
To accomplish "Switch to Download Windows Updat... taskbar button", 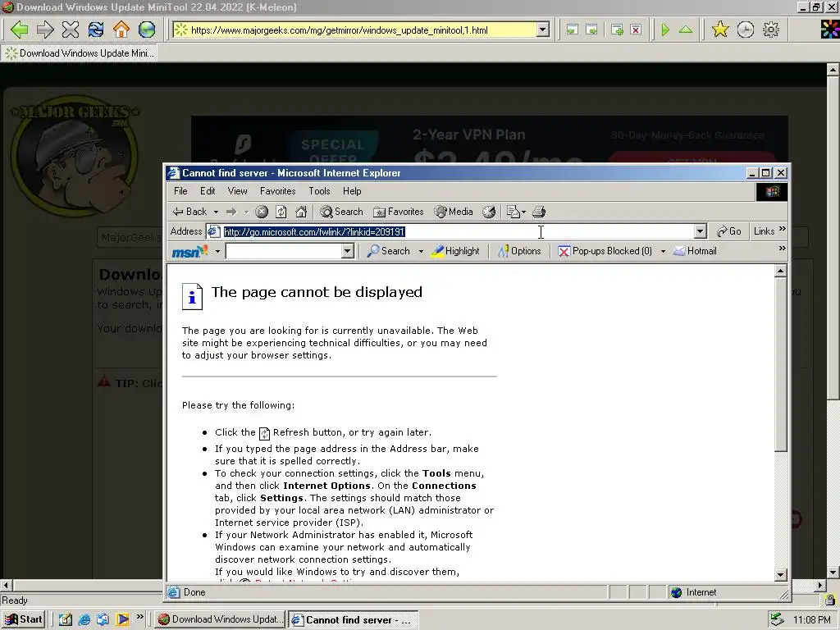I will point(221,619).
